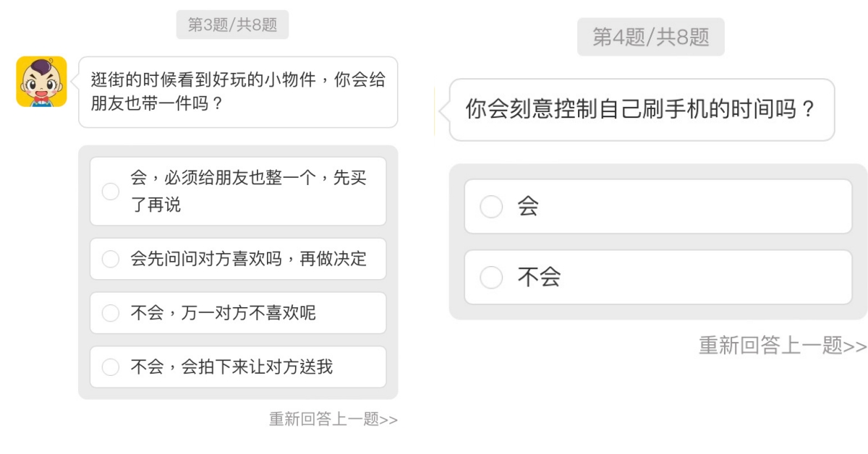The height and width of the screenshot is (454, 868).
Task: Click the cartoon avatar icon beside question 3
Action: click(x=41, y=82)
